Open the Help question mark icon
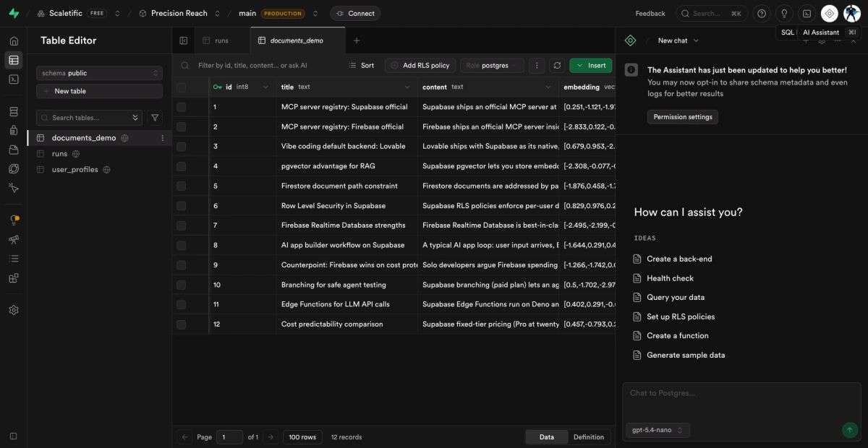The height and width of the screenshot is (448, 868). 761,13
